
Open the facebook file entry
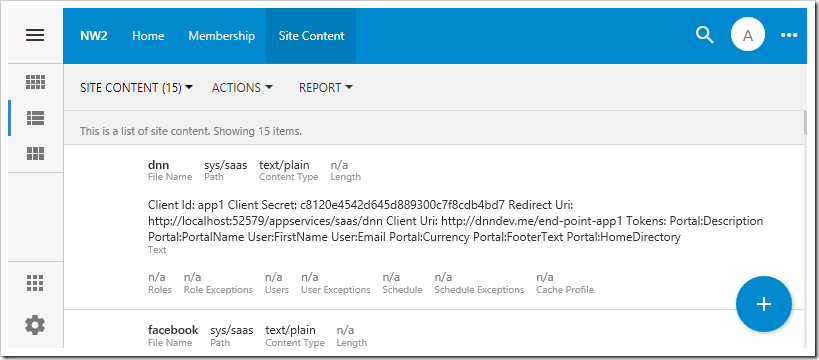pyautogui.click(x=173, y=330)
